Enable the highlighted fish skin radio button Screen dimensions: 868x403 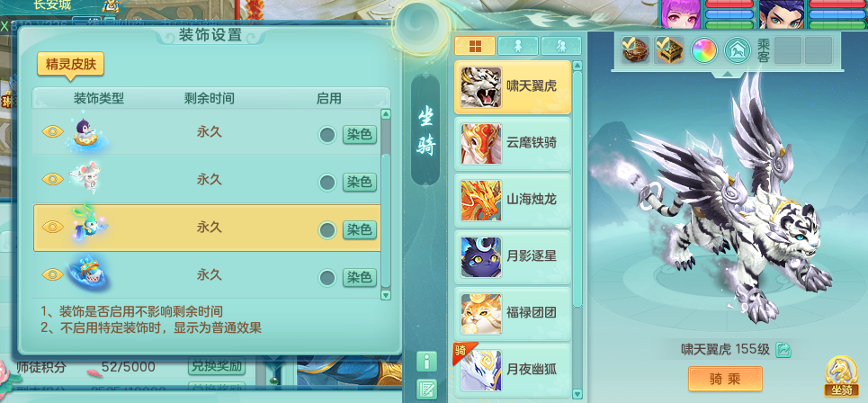coord(327,230)
